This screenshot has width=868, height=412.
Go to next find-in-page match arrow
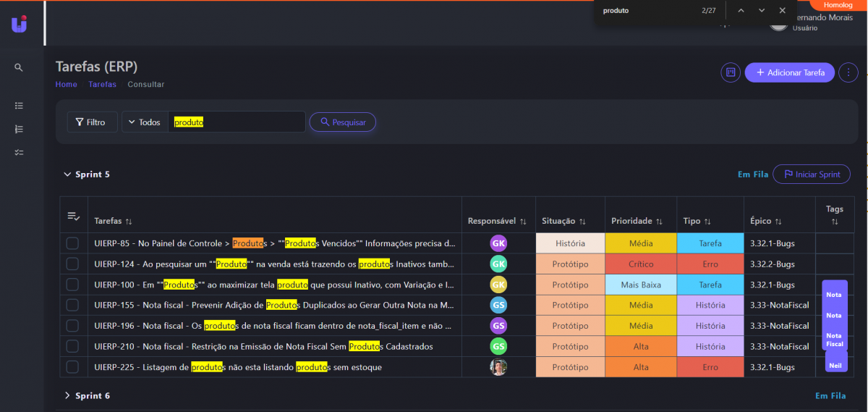[x=762, y=11]
